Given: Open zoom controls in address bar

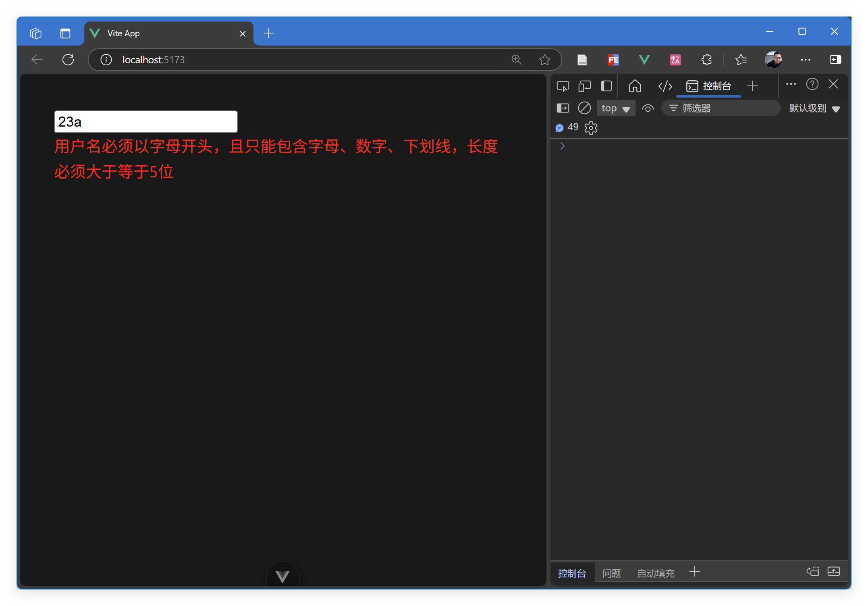Looking at the screenshot, I should click(x=516, y=60).
